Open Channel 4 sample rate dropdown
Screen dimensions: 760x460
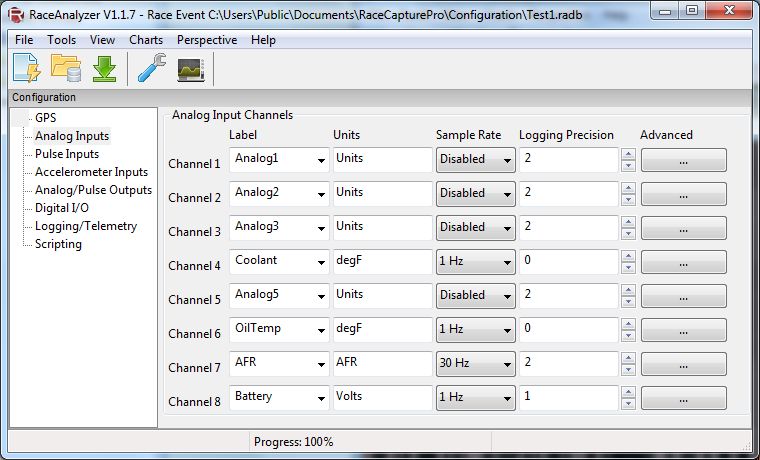pos(475,262)
